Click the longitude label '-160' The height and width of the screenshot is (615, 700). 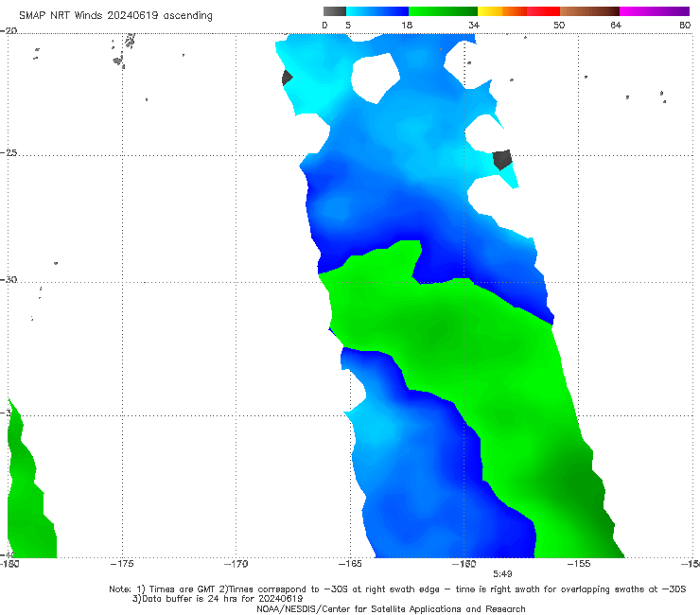[464, 564]
